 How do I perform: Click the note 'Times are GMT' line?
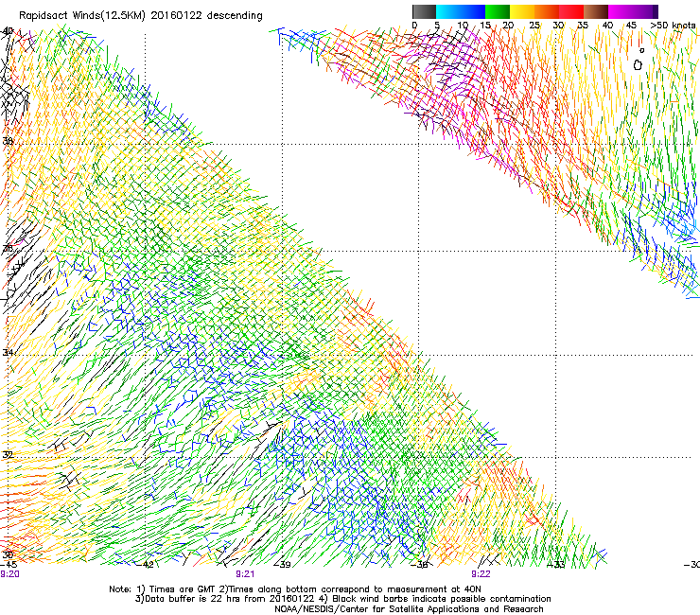[295, 589]
